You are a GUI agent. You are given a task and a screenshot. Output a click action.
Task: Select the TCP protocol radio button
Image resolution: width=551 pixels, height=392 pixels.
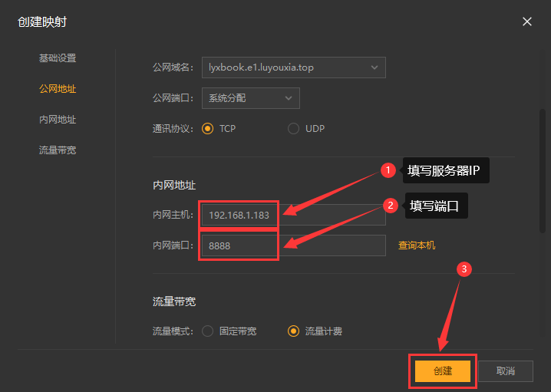pos(208,129)
